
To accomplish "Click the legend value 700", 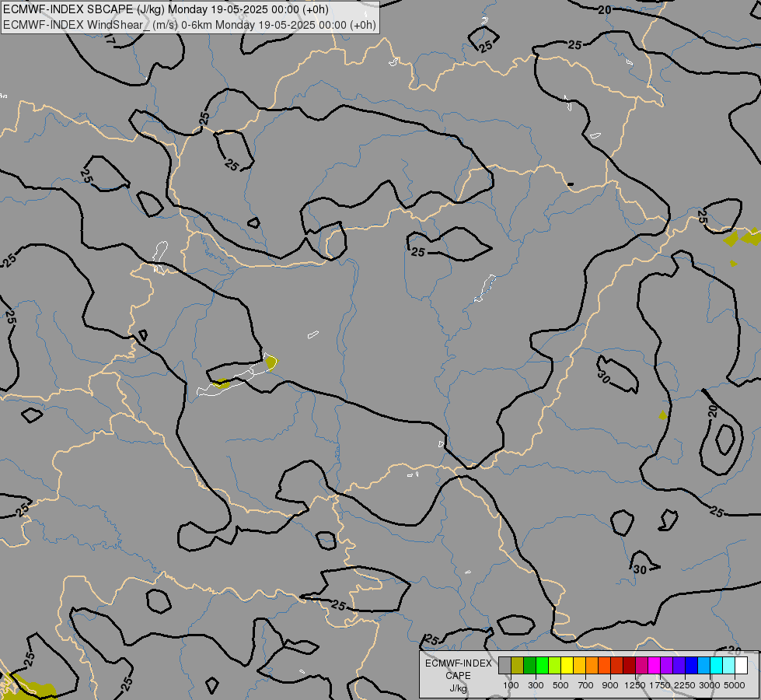I will coord(586,685).
